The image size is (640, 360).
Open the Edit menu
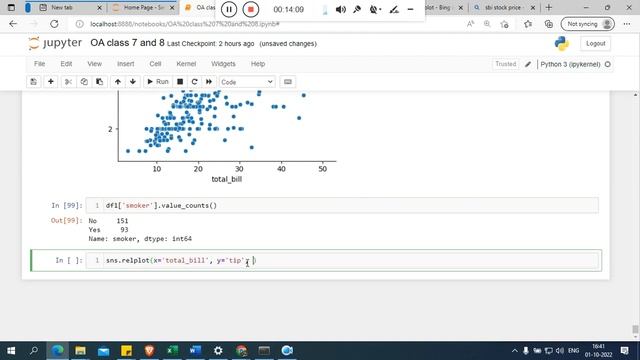coord(66,64)
